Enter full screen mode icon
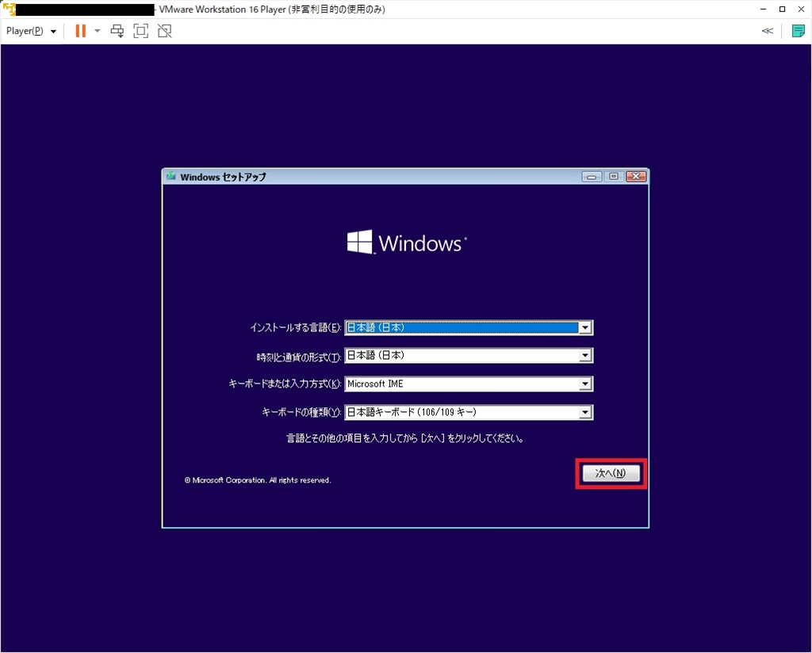 (141, 31)
